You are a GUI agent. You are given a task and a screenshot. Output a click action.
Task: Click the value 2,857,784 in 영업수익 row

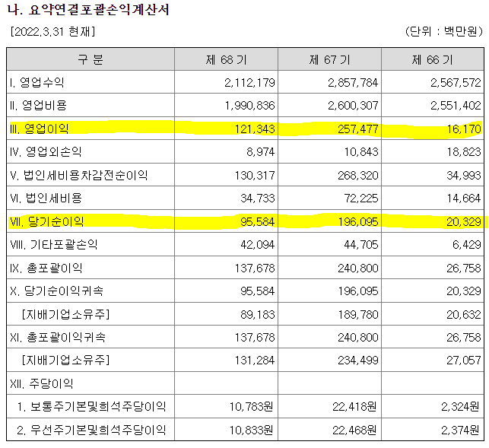tap(353, 83)
